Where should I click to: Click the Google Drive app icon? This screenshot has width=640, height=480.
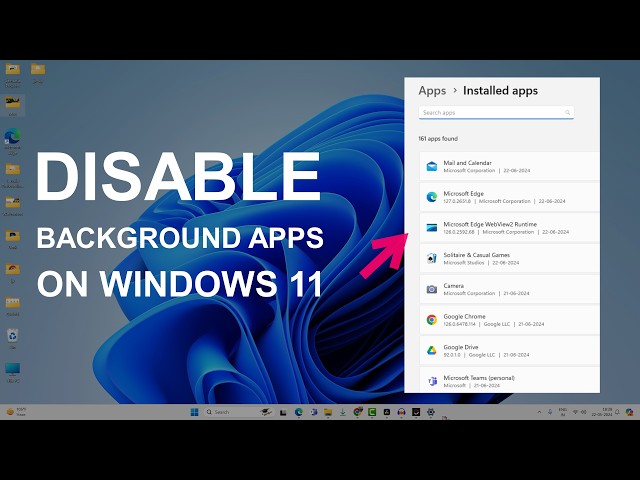431,350
